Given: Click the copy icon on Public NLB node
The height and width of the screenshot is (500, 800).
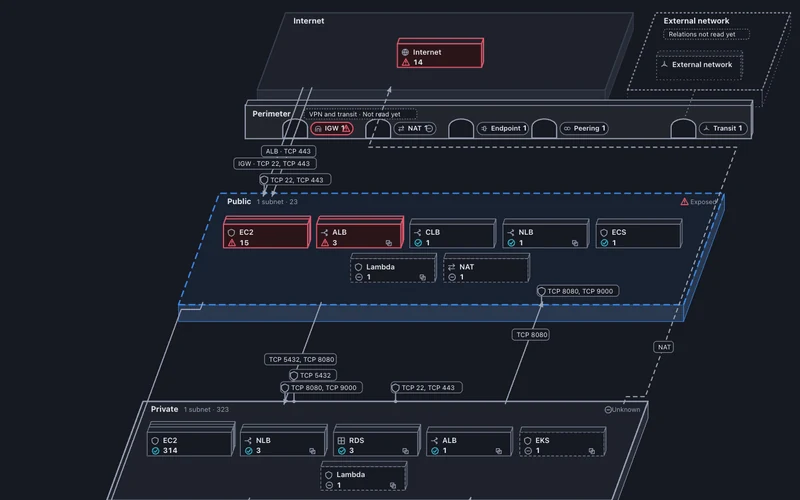Looking at the screenshot, I should click(x=575, y=243).
